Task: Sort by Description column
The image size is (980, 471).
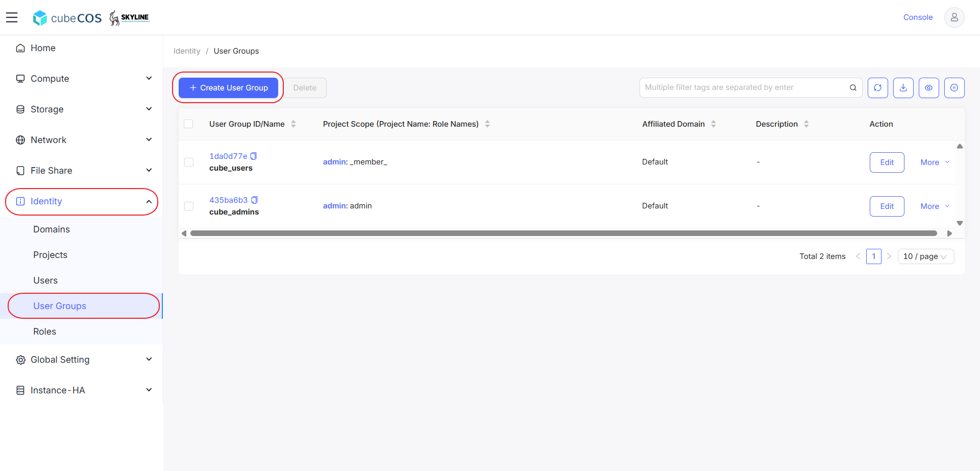Action: [x=806, y=124]
